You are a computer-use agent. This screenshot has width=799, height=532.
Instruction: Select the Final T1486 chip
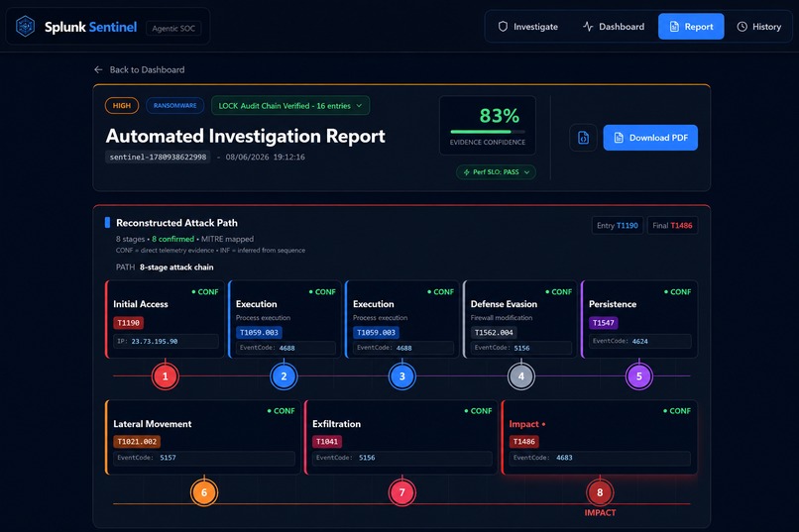pyautogui.click(x=672, y=225)
